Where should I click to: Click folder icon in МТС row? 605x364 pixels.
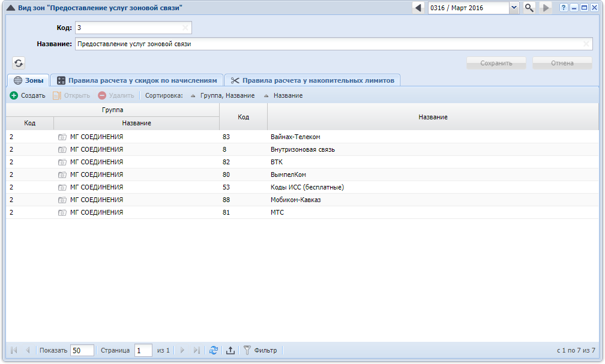click(x=62, y=212)
